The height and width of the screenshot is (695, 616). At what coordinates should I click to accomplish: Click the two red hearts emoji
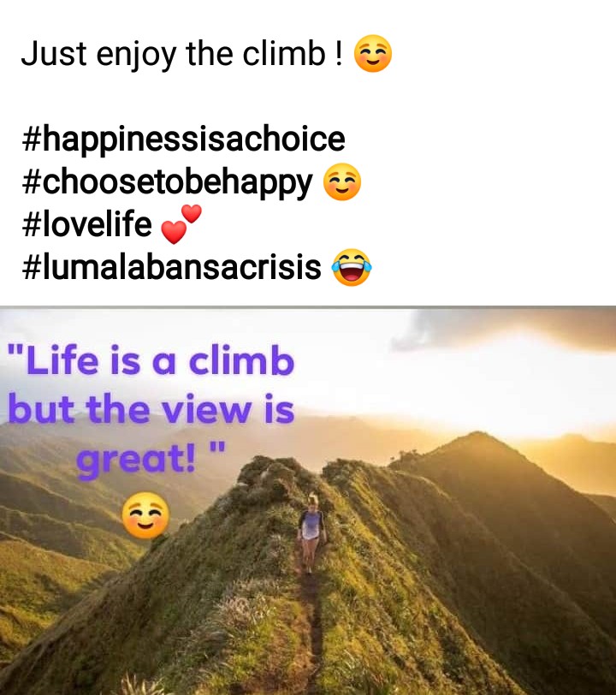pyautogui.click(x=181, y=224)
